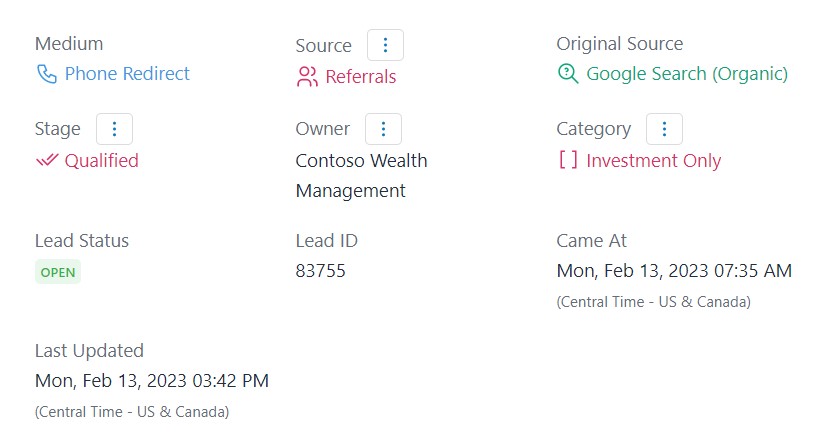Click the Came At date and time
The image size is (826, 442).
tap(674, 271)
